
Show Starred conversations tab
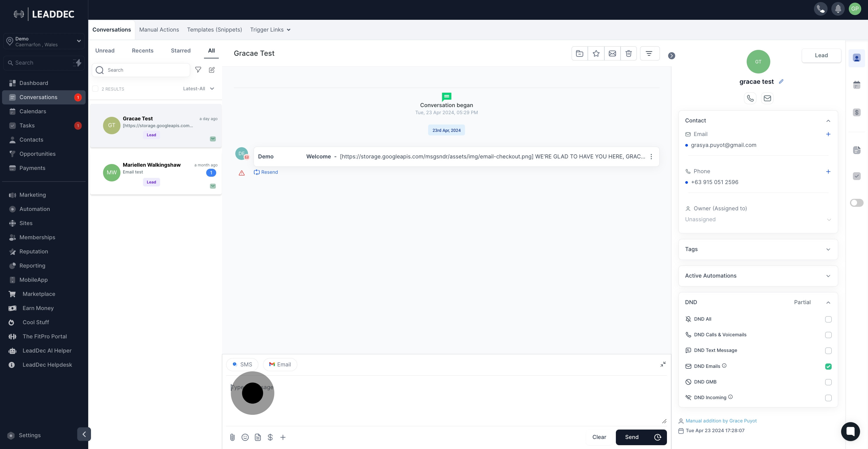pyautogui.click(x=181, y=50)
